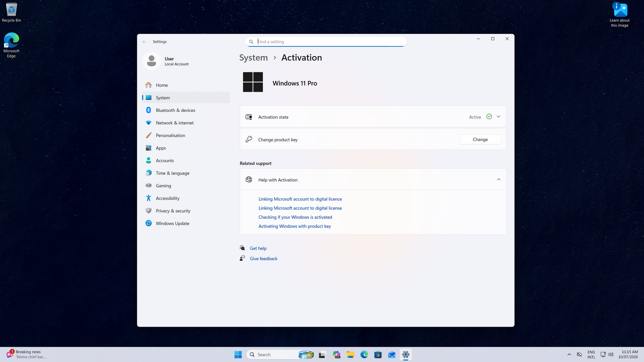Open Microsoft Edge from the taskbar
Viewport: 644px width, 362px height.
364,354
